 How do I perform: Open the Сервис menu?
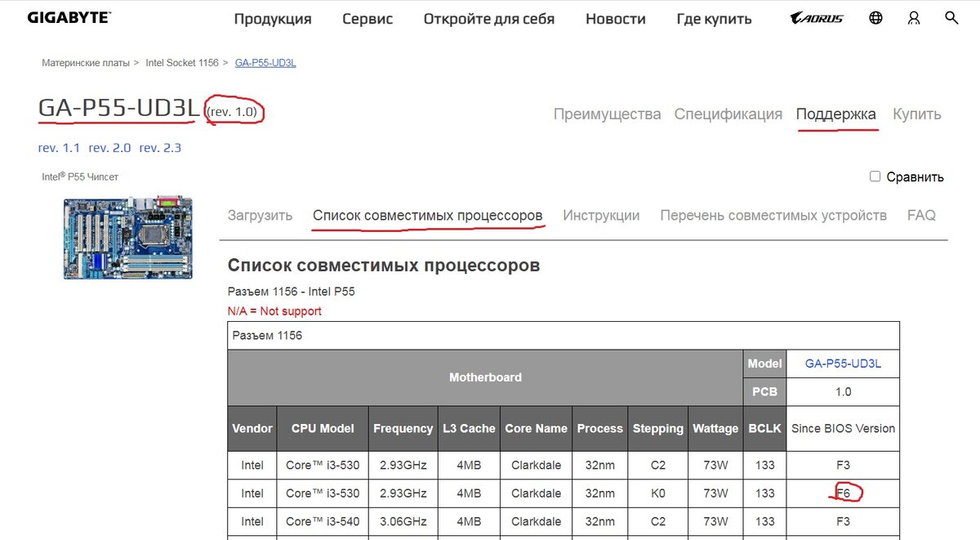coord(367,19)
